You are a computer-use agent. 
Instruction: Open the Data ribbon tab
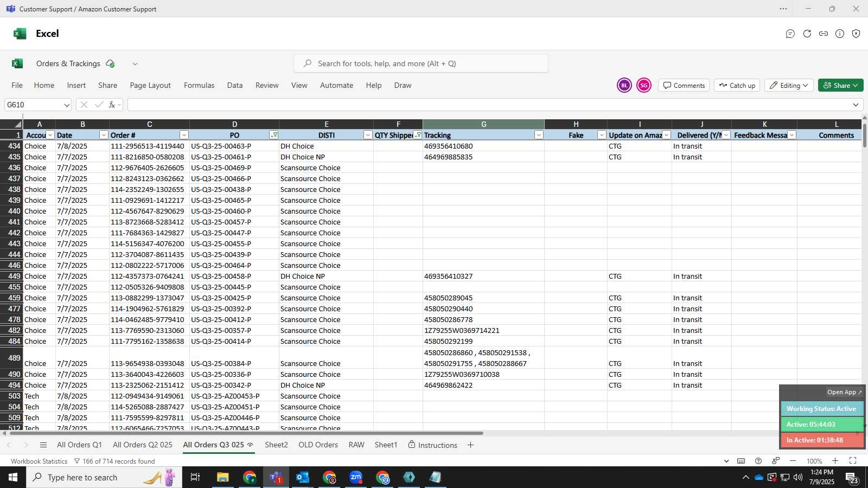(x=235, y=85)
